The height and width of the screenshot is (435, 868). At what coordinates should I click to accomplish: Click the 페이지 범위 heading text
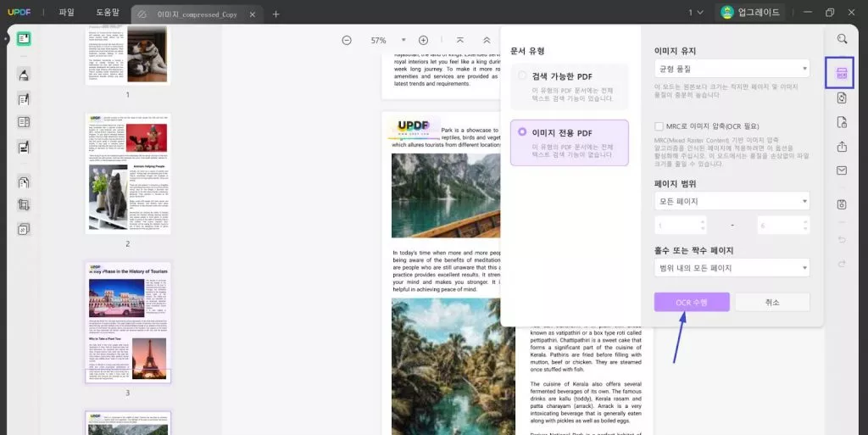(675, 184)
